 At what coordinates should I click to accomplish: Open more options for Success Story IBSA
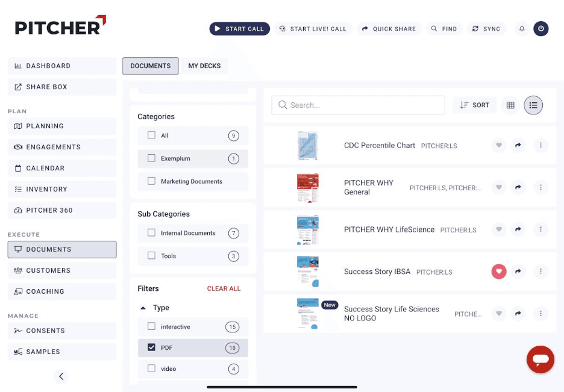(540, 272)
